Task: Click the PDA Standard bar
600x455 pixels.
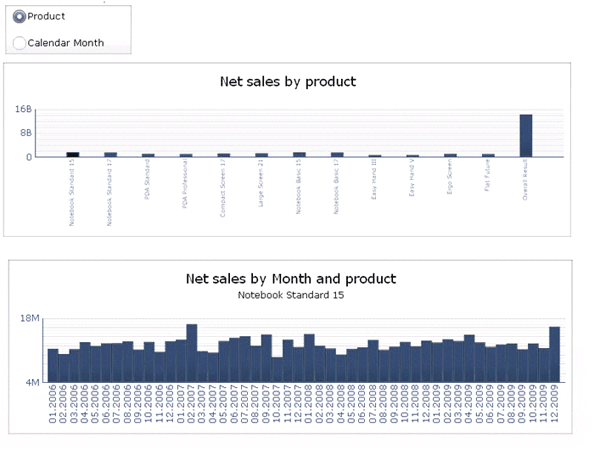Action: [148, 155]
